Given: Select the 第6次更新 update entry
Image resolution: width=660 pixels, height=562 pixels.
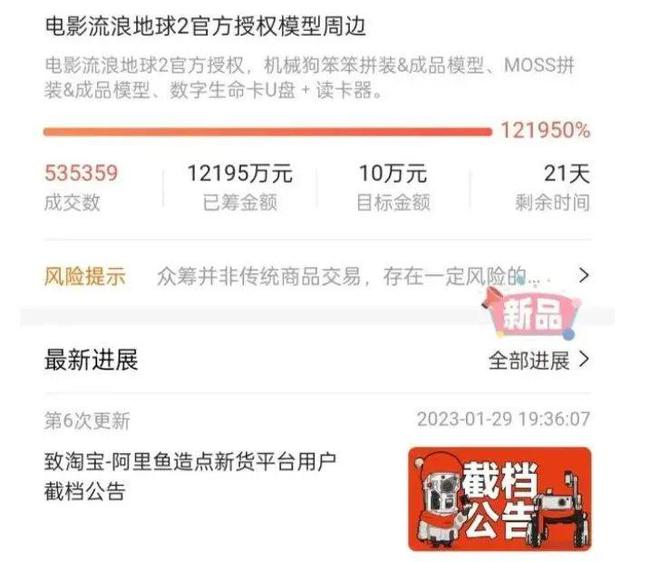Looking at the screenshot, I should coord(87,421).
